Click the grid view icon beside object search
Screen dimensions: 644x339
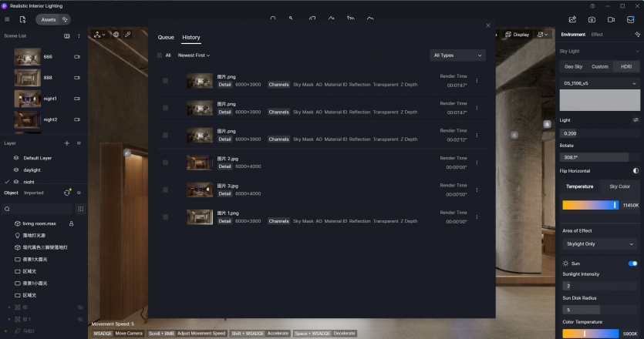80,209
